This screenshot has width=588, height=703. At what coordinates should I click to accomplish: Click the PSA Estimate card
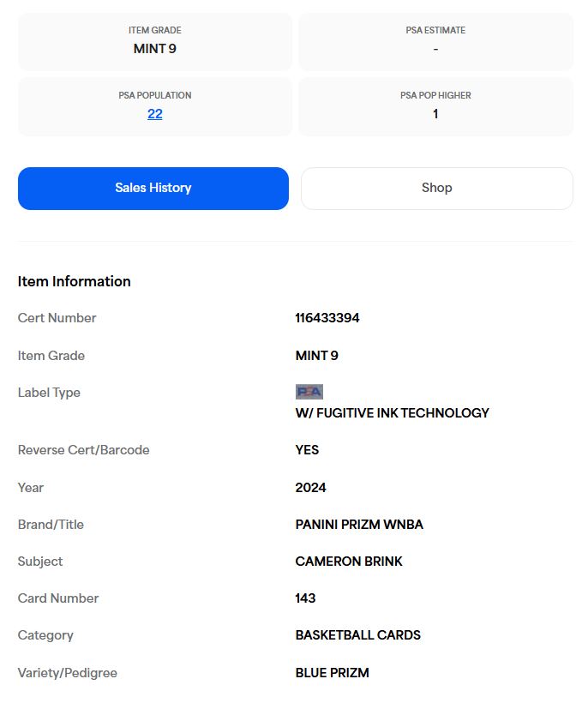pyautogui.click(x=435, y=42)
